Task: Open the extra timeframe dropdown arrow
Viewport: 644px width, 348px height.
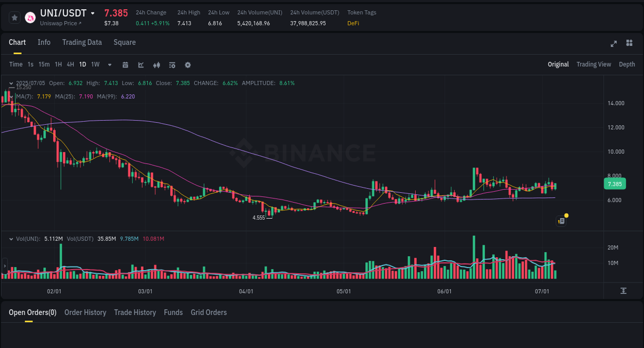Action: pos(109,64)
